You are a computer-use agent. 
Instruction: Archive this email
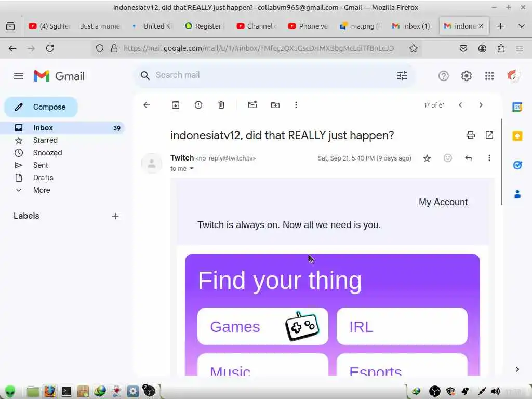tap(176, 105)
